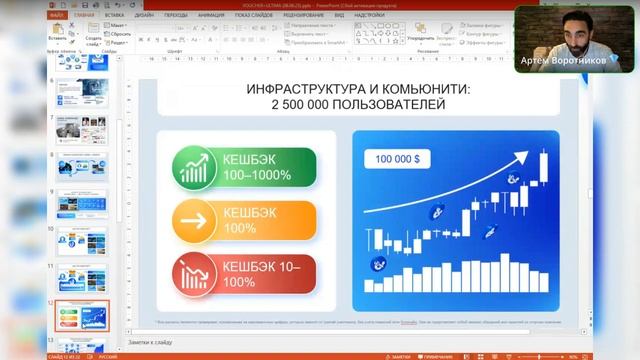Screen dimensions: 640x360
Task: Toggle ЗАМЕТКИ in the status bar
Action: click(398, 357)
